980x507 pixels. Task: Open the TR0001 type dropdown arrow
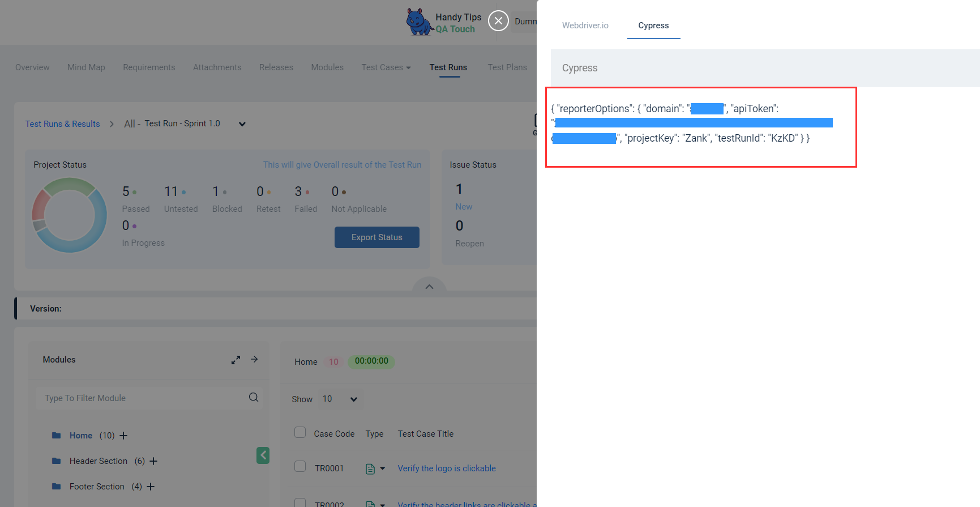click(x=383, y=468)
